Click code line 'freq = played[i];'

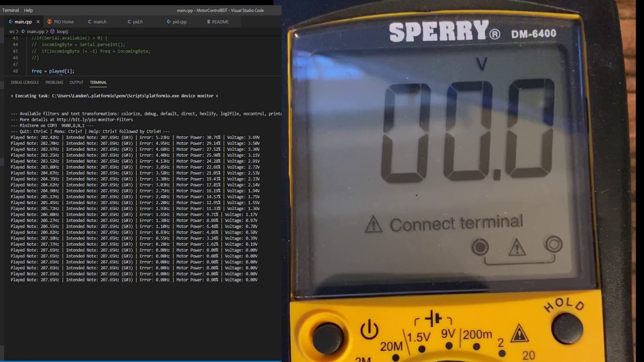tap(53, 71)
